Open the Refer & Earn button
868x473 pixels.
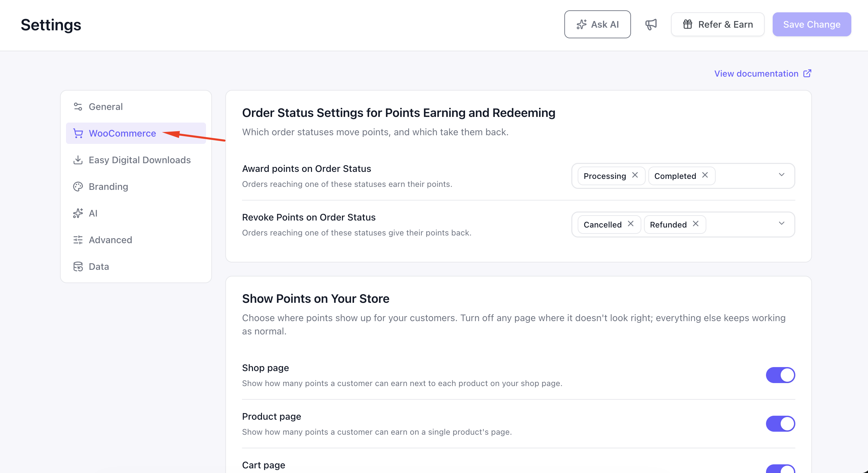pos(718,24)
